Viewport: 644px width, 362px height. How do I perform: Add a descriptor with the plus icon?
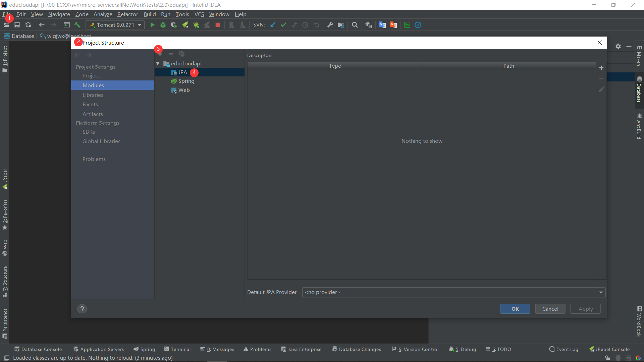tap(601, 68)
